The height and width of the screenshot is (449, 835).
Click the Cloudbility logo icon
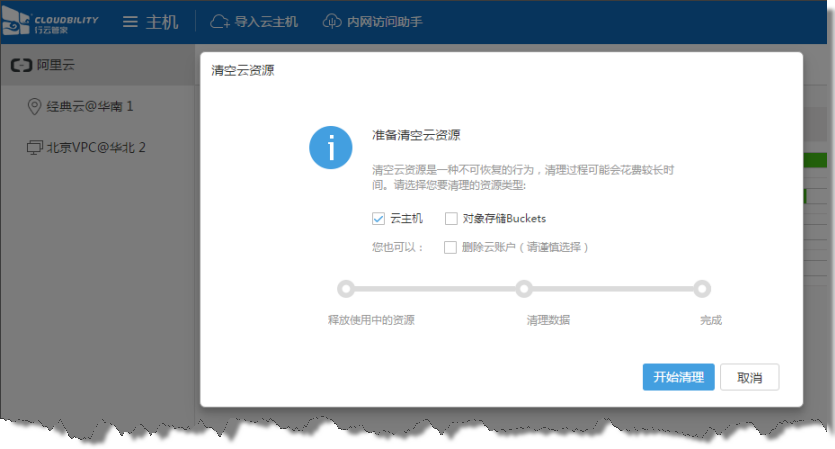coord(17,21)
